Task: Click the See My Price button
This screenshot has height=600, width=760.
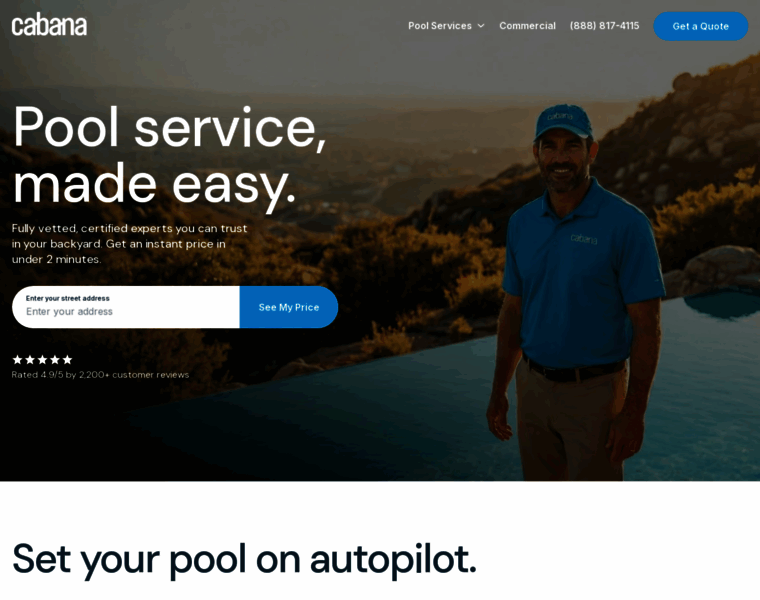Action: tap(289, 307)
